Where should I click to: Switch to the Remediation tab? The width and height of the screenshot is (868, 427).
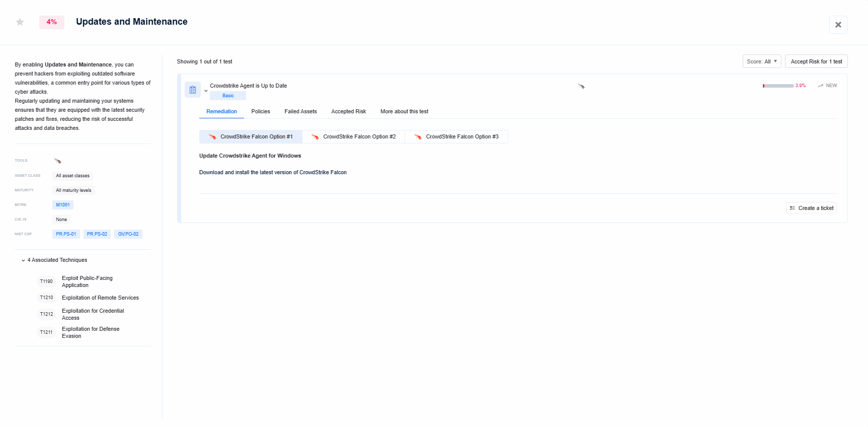click(221, 111)
